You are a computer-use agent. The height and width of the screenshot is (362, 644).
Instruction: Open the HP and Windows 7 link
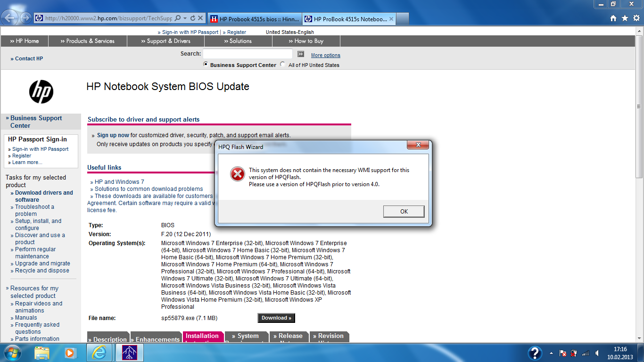pyautogui.click(x=119, y=182)
